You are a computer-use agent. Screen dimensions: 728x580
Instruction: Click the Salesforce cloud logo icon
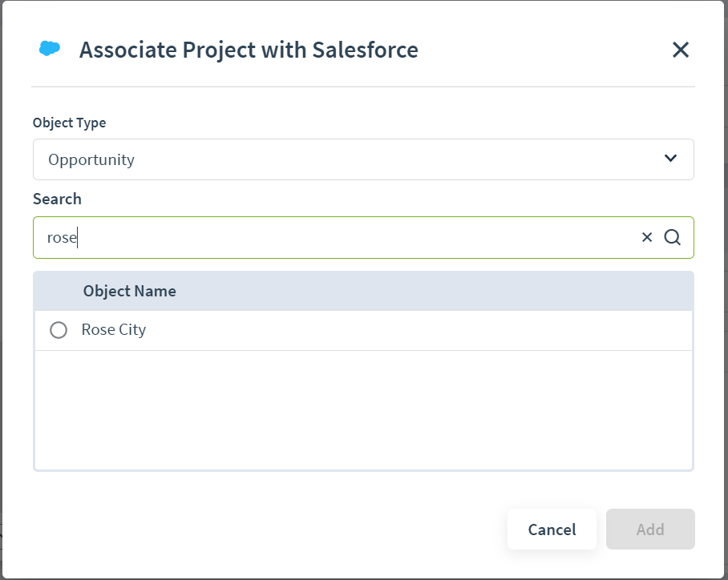coord(50,48)
